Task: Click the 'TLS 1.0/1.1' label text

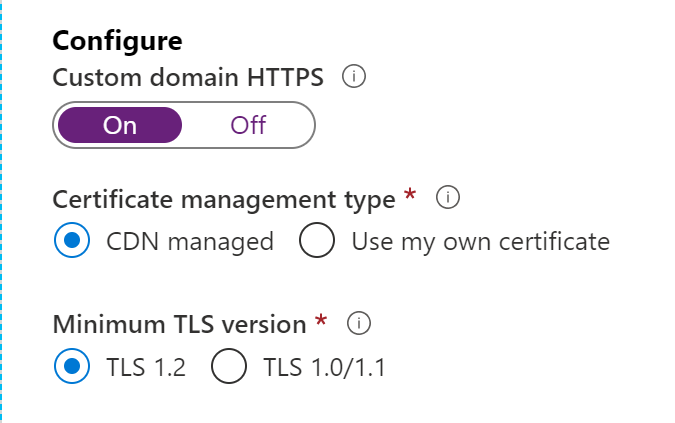Action: (325, 367)
